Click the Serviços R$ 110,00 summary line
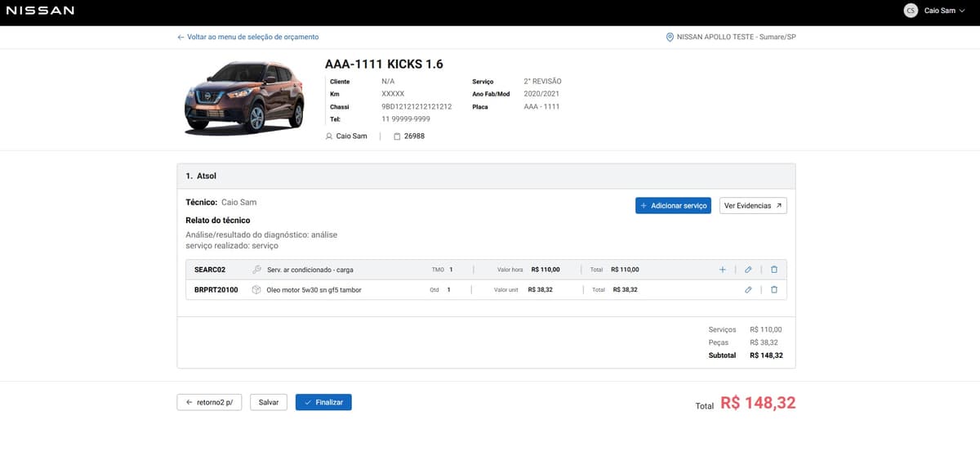Viewport: 980px width, 456px height. click(745, 329)
